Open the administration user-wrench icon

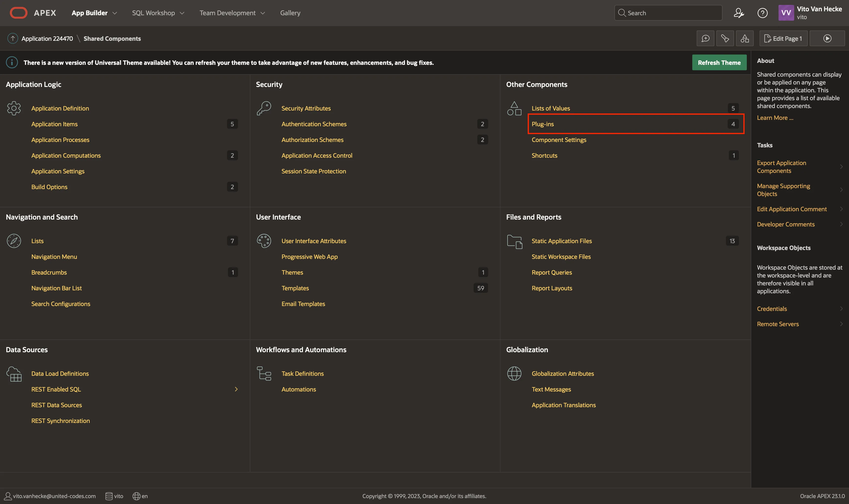coord(739,13)
